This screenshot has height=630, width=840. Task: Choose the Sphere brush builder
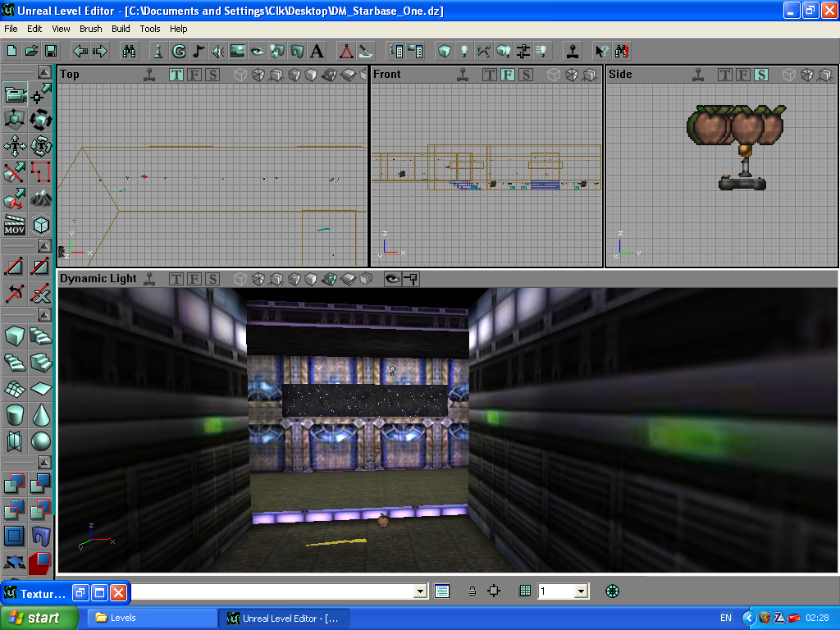click(x=41, y=442)
